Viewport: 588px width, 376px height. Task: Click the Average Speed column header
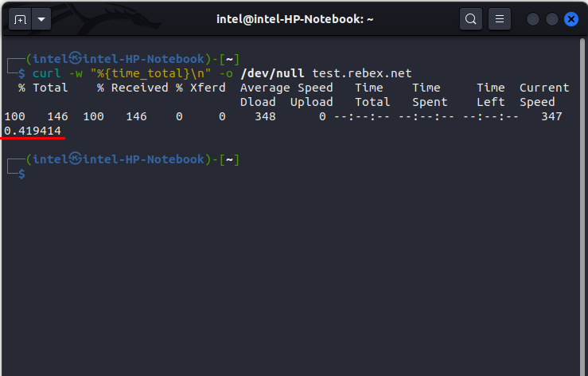pyautogui.click(x=286, y=88)
